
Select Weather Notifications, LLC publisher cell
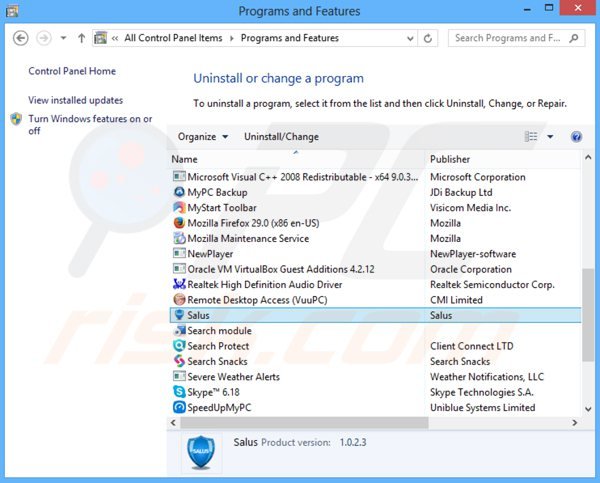coord(487,377)
